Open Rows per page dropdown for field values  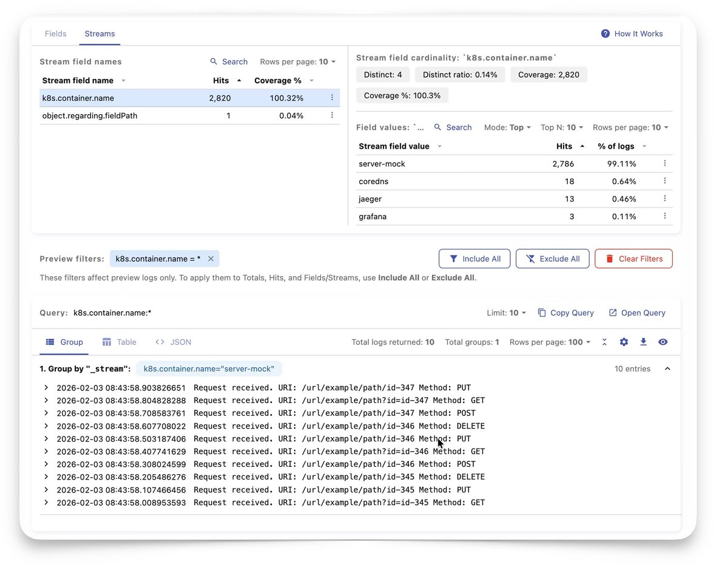pyautogui.click(x=631, y=127)
